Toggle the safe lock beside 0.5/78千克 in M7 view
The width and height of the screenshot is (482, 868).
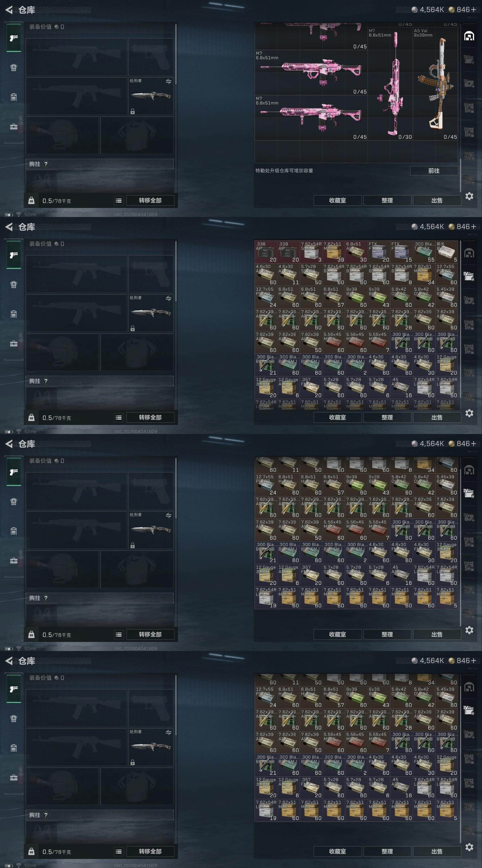(31, 200)
